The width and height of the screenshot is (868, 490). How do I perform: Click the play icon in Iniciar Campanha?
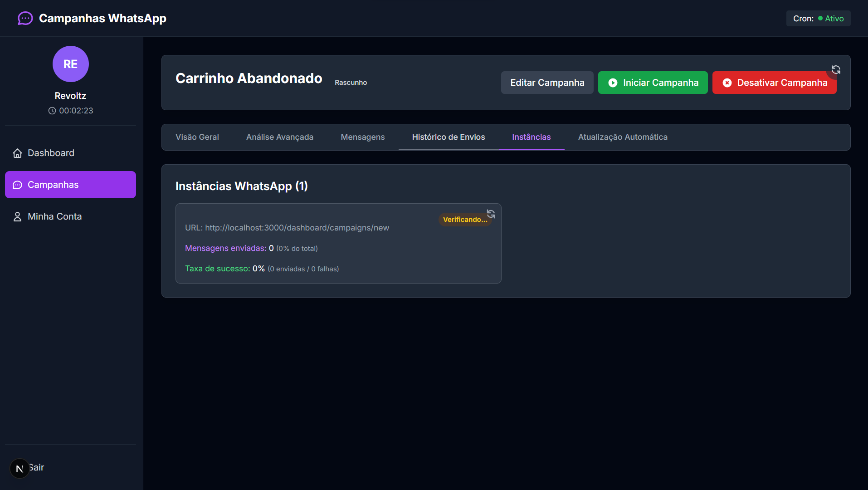[x=613, y=83]
